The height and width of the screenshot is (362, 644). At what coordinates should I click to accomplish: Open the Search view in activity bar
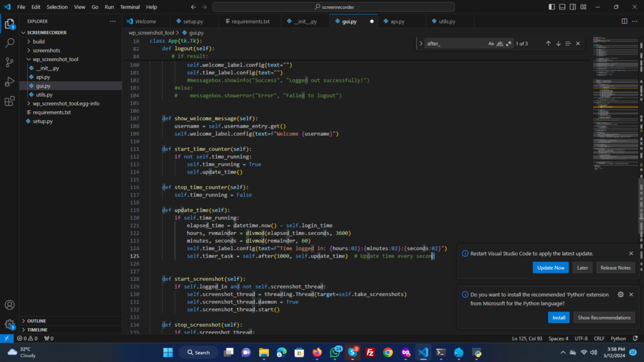click(9, 43)
